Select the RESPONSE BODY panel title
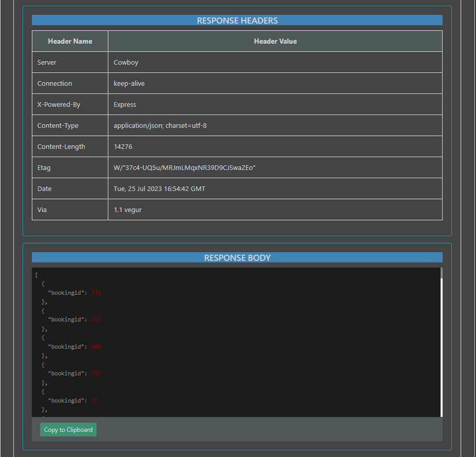Viewport: 476px width, 457px height. click(x=237, y=258)
